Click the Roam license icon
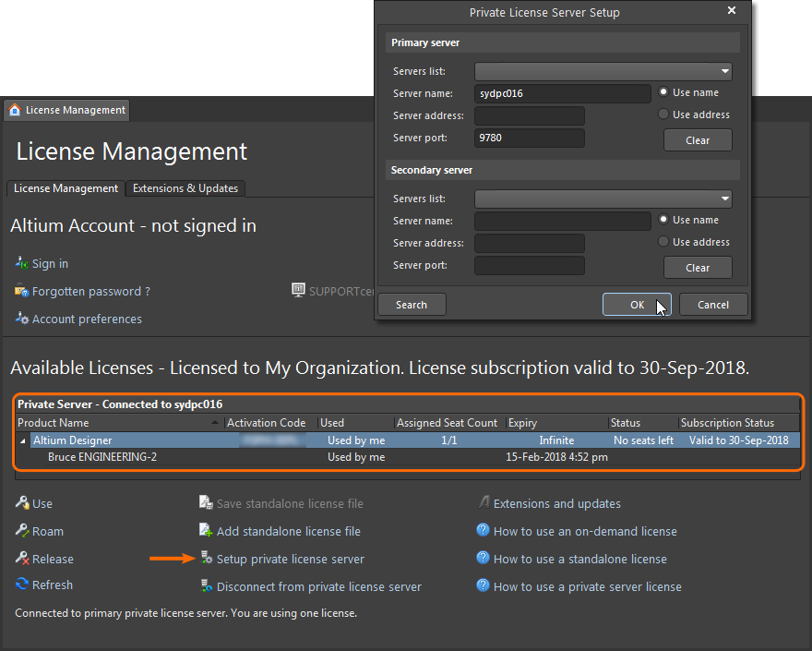Screen dimensions: 812x651 coord(22,531)
